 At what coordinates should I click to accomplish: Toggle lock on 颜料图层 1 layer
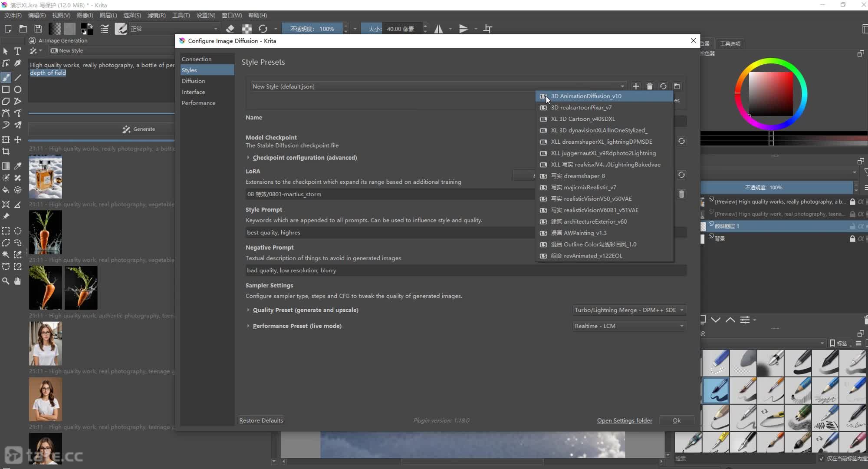pos(852,226)
